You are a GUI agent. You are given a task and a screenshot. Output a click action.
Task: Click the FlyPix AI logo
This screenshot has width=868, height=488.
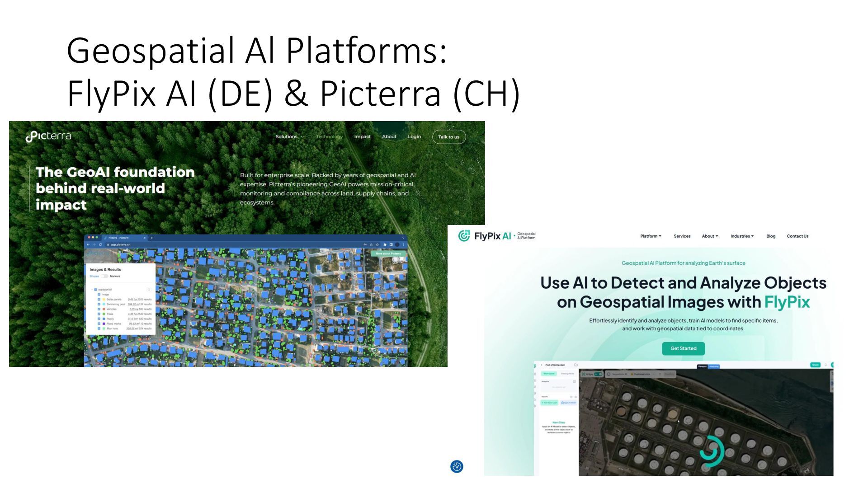pos(497,236)
